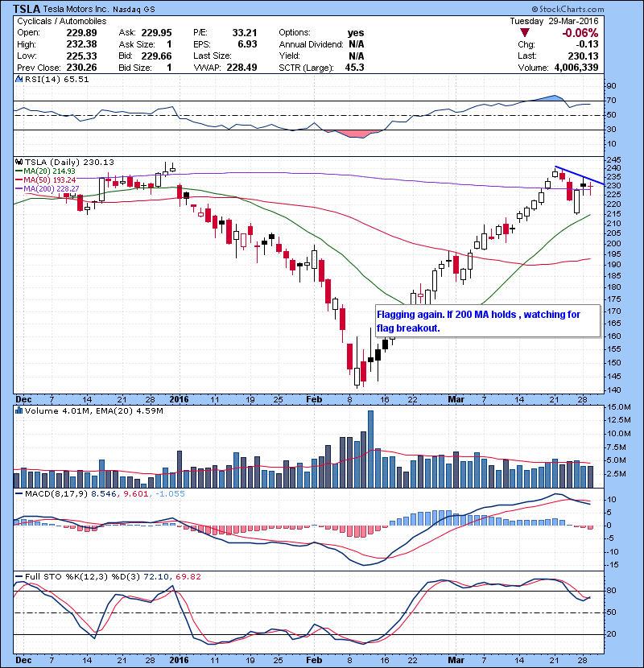The height and width of the screenshot is (668, 644).
Task: Click the stochastic 80 level axis label
Action: [611, 591]
